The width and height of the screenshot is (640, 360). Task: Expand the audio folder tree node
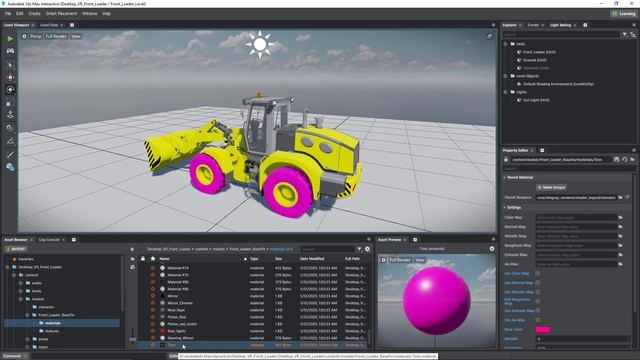click(20, 283)
